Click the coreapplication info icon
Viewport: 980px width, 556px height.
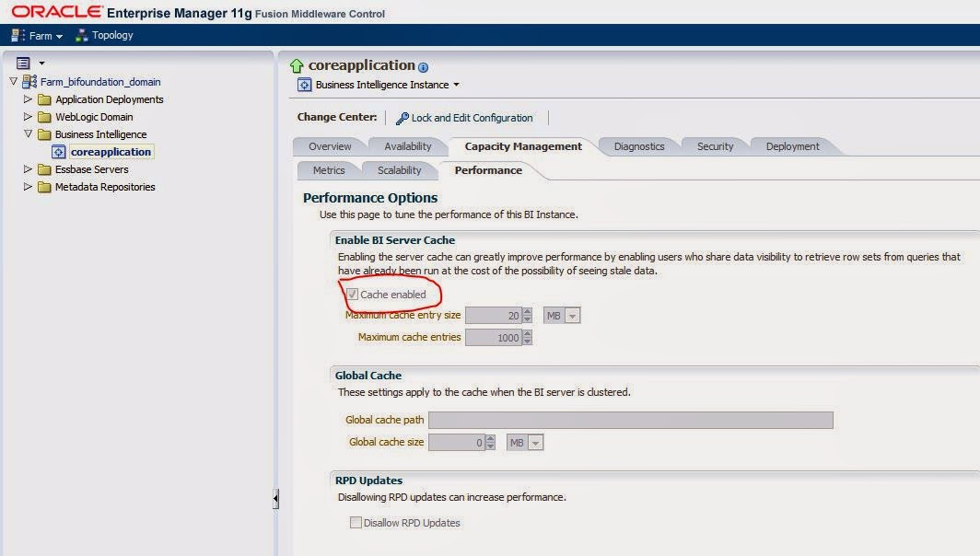pyautogui.click(x=423, y=67)
